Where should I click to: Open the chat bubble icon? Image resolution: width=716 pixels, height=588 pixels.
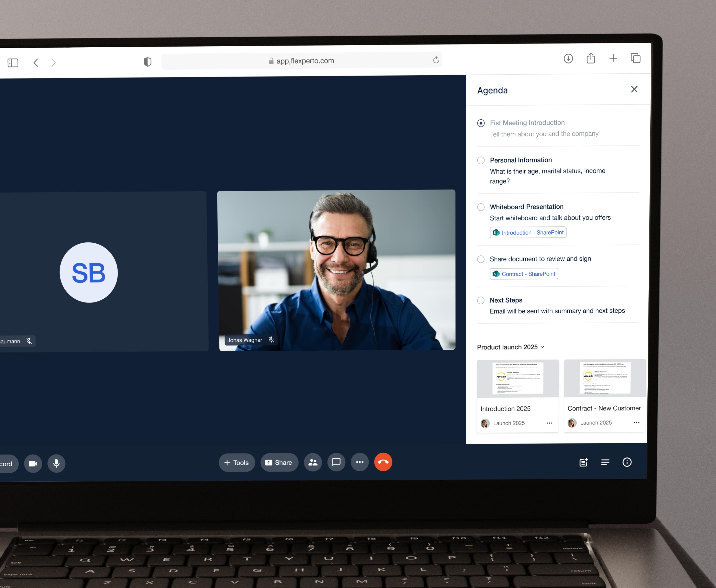[x=336, y=462]
